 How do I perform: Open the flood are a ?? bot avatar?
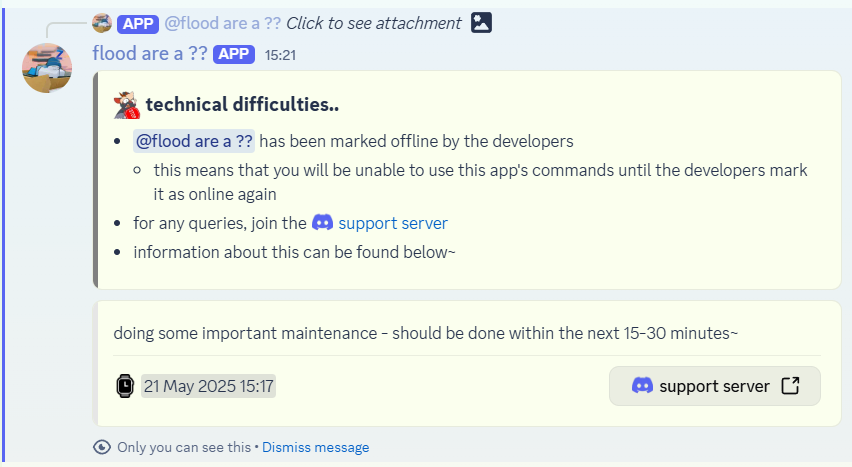coord(47,68)
